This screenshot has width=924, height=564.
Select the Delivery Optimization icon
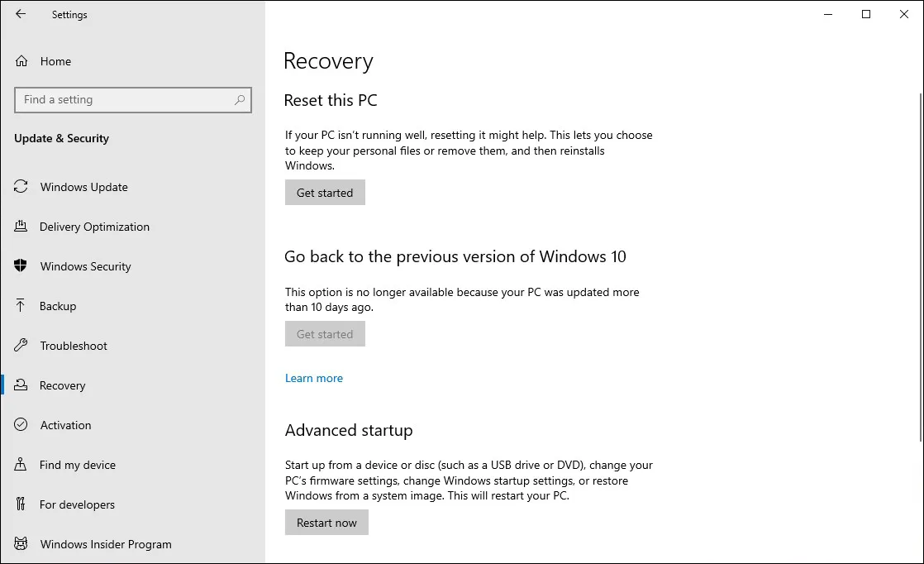[21, 227]
